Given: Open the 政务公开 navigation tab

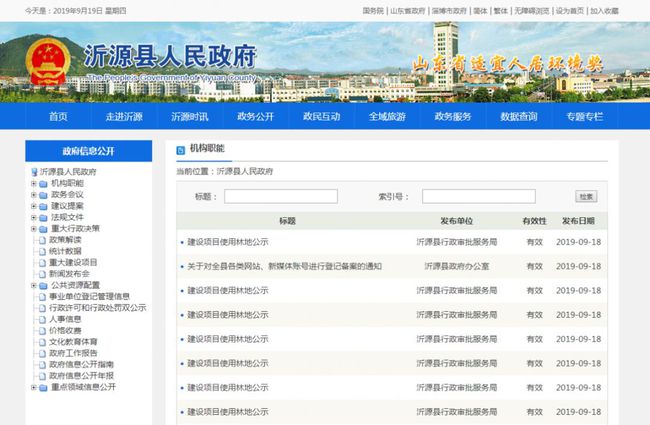Looking at the screenshot, I should coord(256,117).
